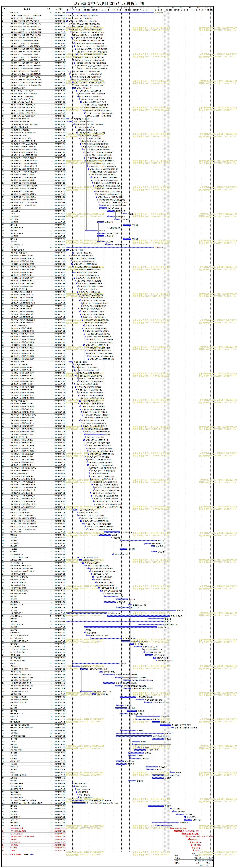Click the 九月 month header

[x=125, y=7]
